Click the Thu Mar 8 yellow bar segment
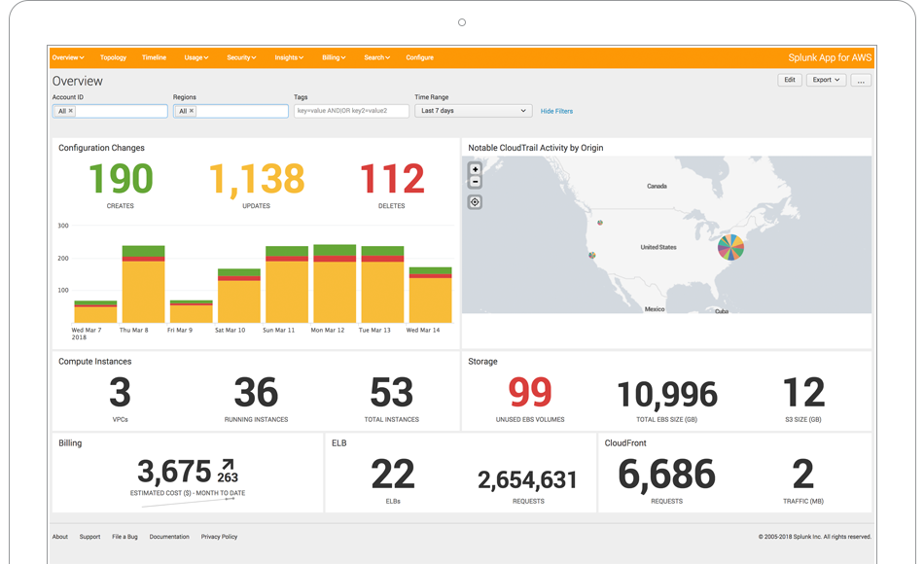 143,292
